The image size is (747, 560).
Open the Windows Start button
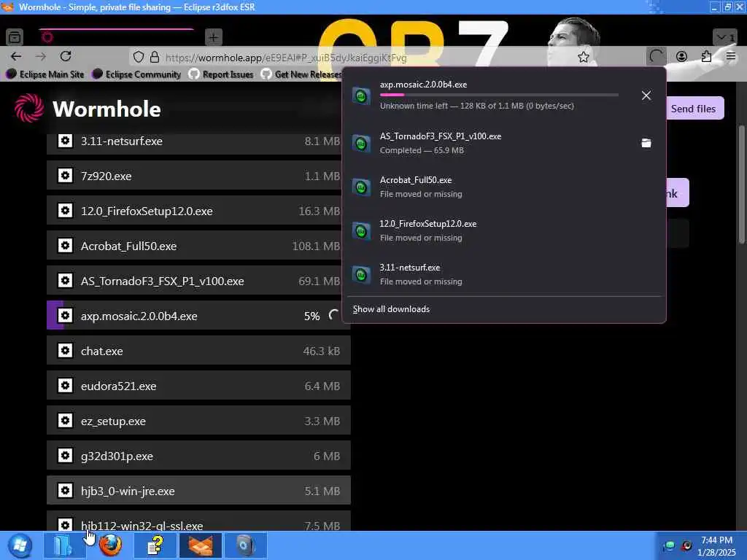(20, 545)
